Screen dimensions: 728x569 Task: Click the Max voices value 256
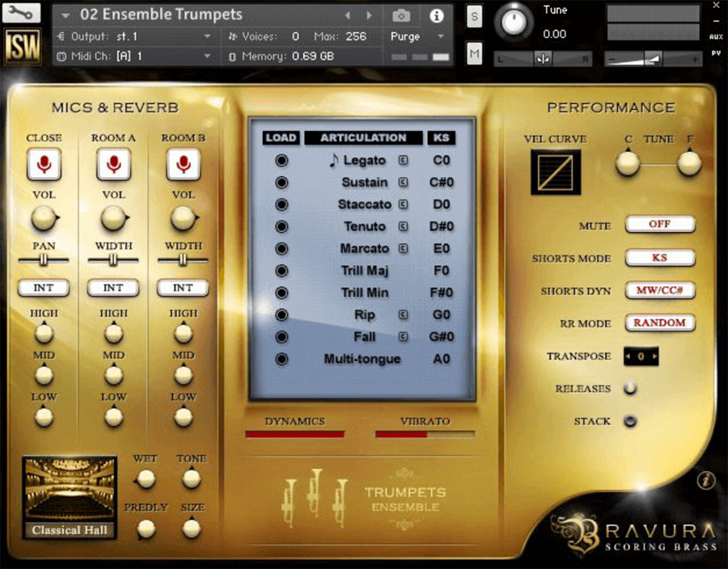point(356,36)
